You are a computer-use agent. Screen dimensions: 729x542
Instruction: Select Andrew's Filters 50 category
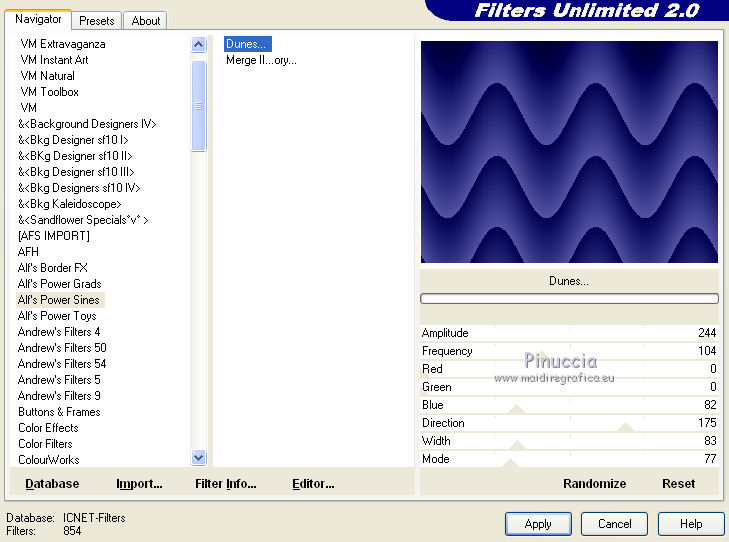pos(62,348)
